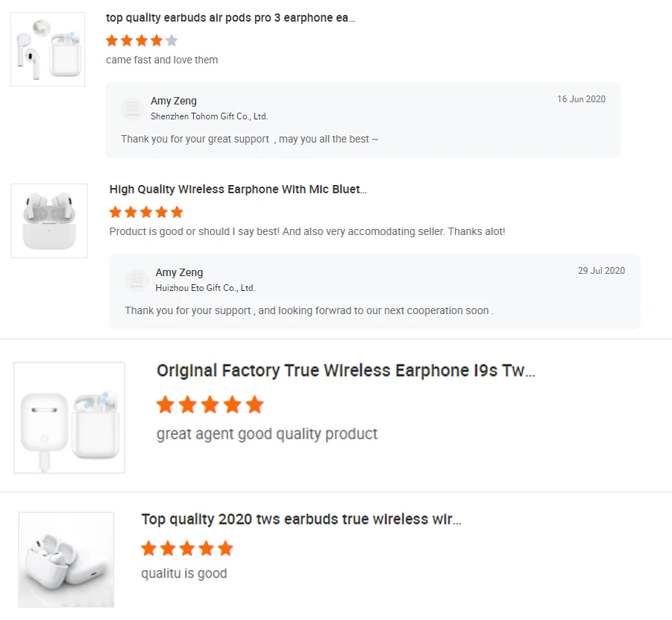Click the star rating above "great agent good quality product"

tap(210, 405)
